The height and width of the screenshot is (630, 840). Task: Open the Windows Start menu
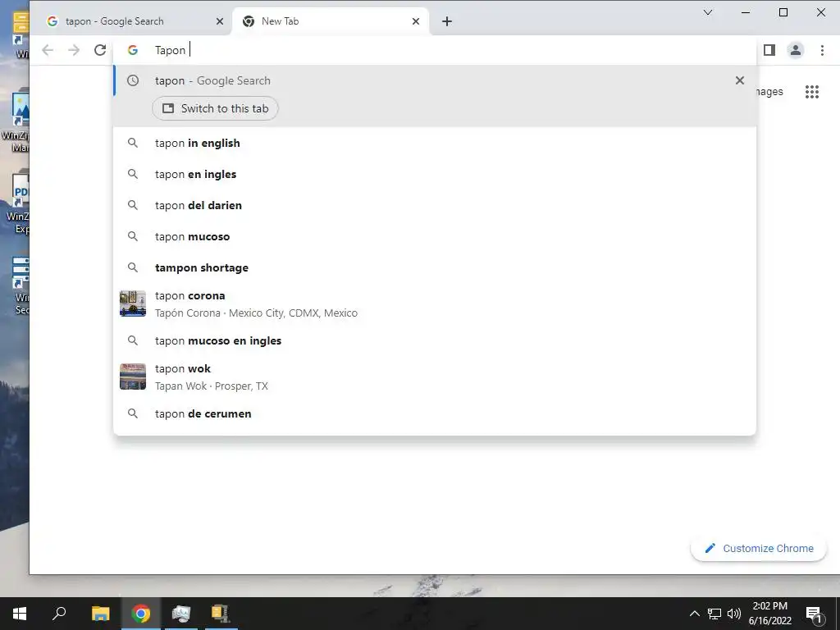click(20, 614)
